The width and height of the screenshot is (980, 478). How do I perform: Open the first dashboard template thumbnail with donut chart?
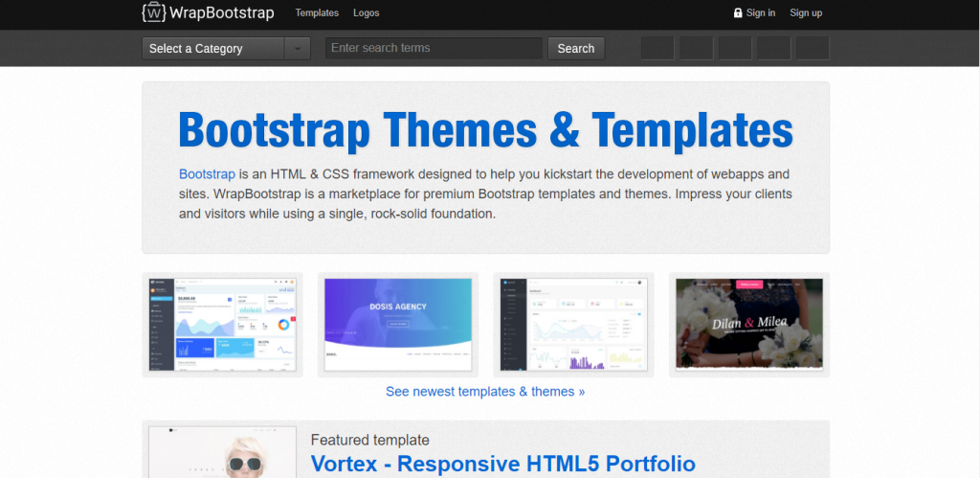coord(222,325)
